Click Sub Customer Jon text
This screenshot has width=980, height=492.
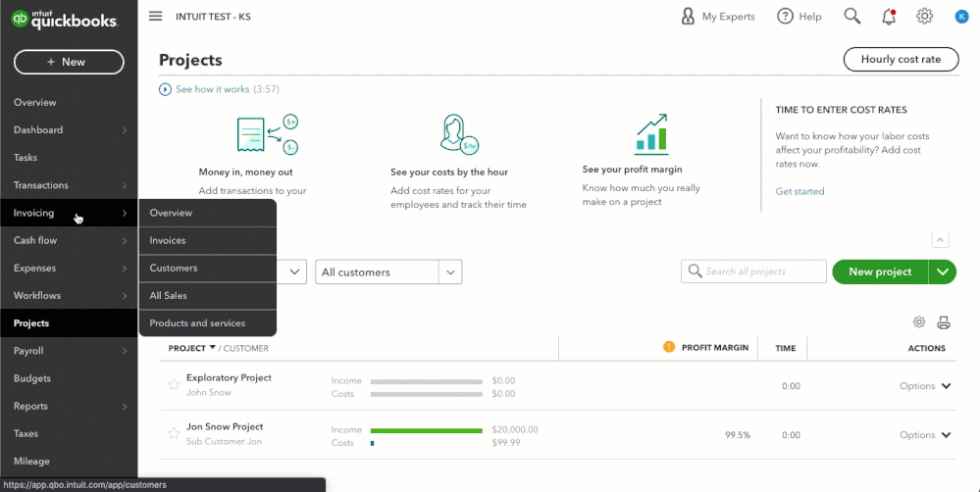(x=224, y=441)
